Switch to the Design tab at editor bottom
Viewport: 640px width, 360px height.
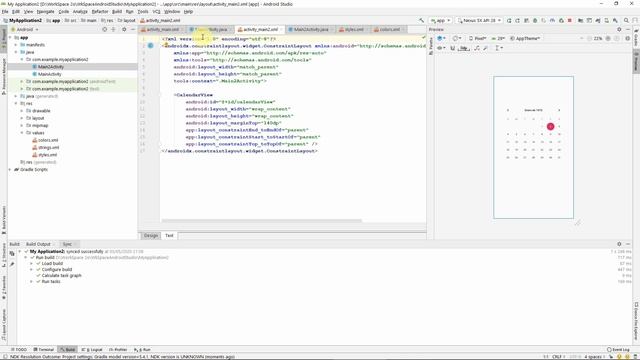tap(151, 236)
